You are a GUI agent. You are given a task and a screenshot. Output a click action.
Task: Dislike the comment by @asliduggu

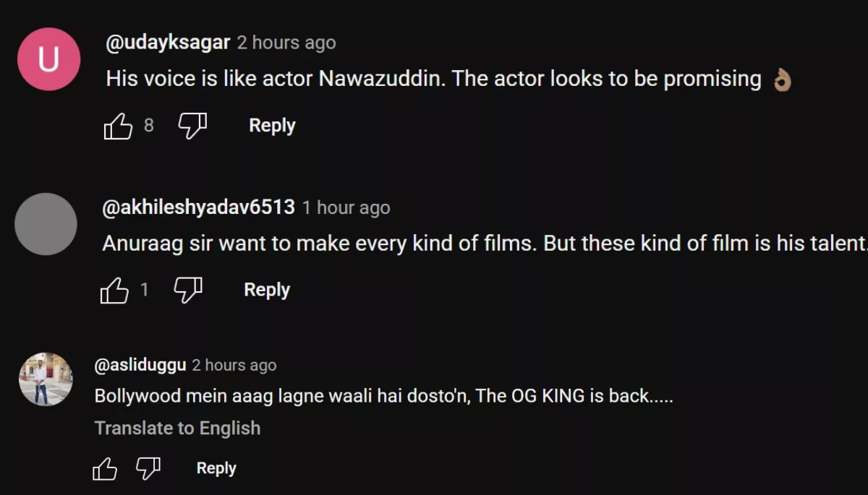tap(148, 468)
